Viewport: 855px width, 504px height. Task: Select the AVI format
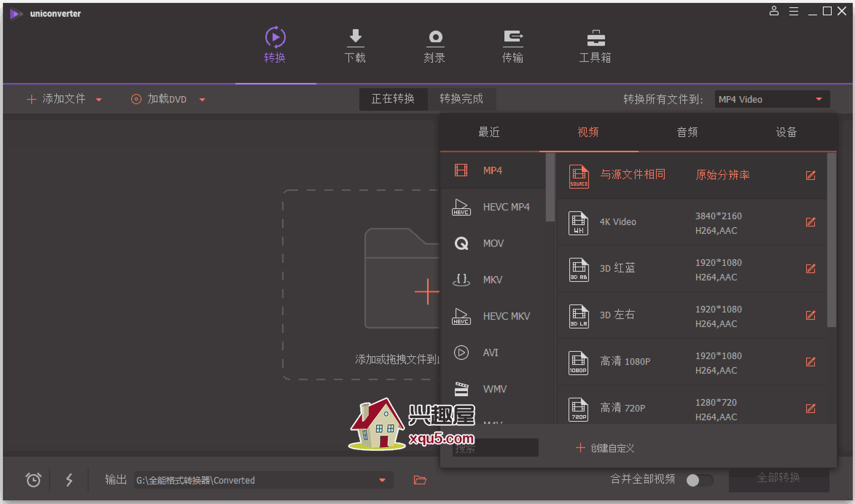click(493, 353)
